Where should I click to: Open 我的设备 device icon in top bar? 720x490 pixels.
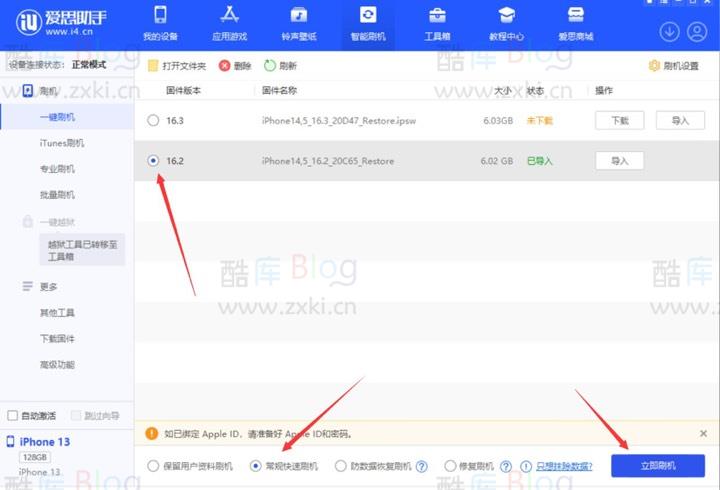[160, 15]
